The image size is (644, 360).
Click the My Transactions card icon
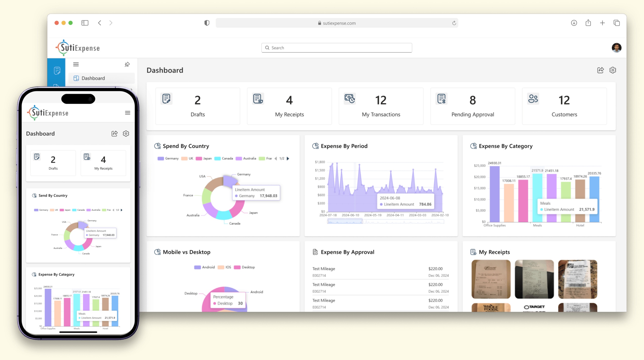tap(350, 99)
